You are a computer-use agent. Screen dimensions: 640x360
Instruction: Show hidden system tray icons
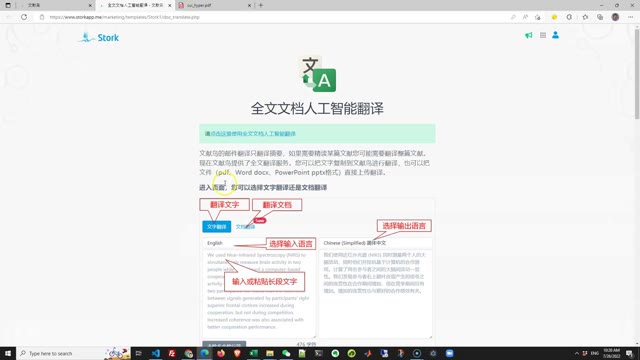[x=577, y=353]
